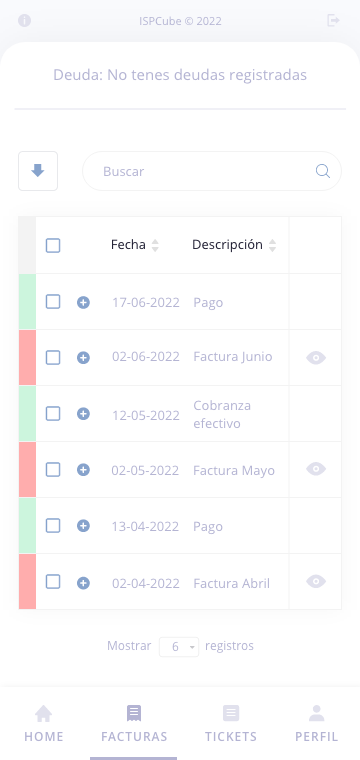
Task: Tick the select-all checkbox in the table header
Action: (x=53, y=245)
